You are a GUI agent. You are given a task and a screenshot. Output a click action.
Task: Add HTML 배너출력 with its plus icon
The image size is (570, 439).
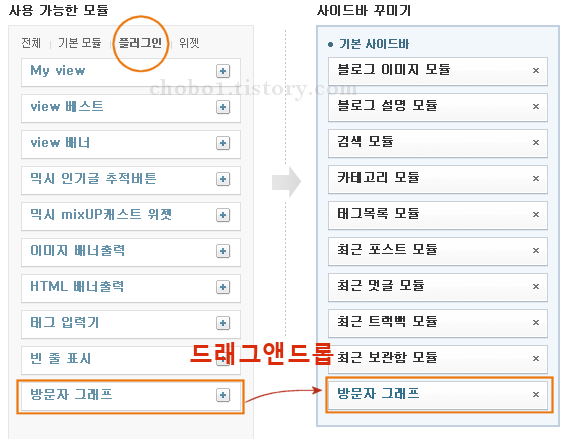pos(223,287)
